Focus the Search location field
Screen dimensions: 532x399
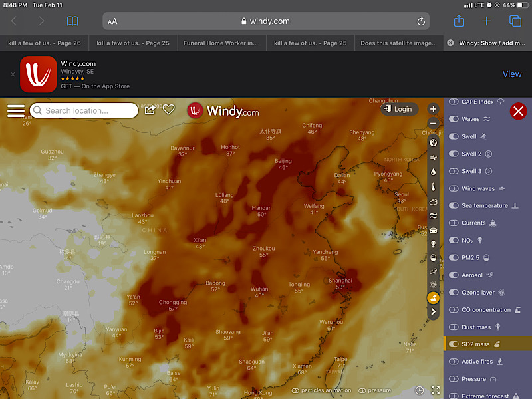[84, 110]
